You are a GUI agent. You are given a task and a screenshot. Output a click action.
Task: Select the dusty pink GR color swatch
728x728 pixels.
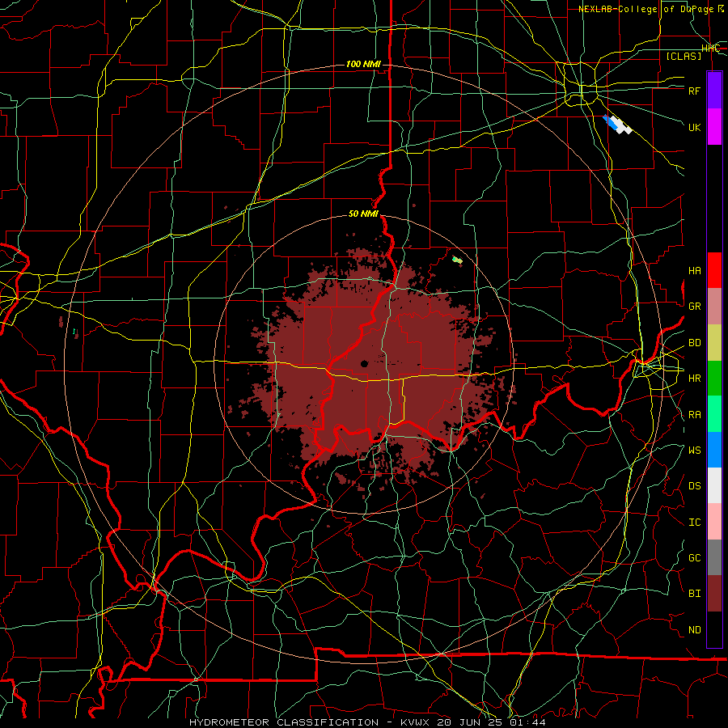714,307
